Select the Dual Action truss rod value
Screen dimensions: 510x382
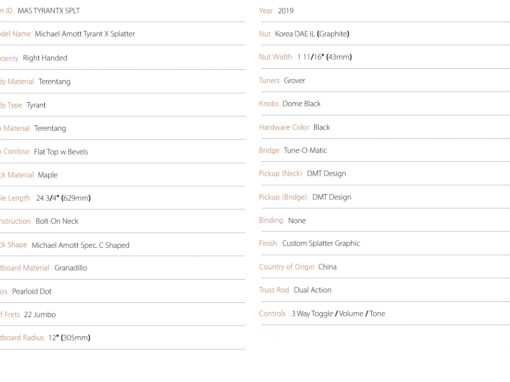pyautogui.click(x=312, y=290)
